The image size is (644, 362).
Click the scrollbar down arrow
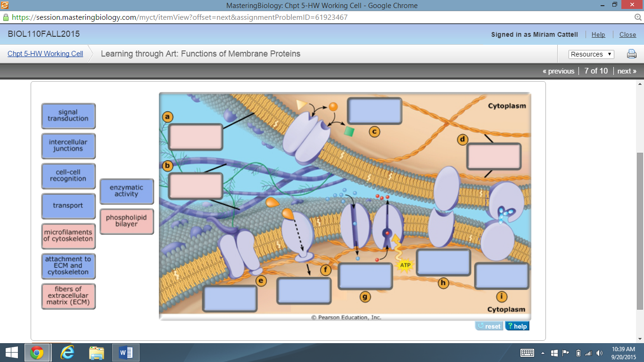[640, 338]
